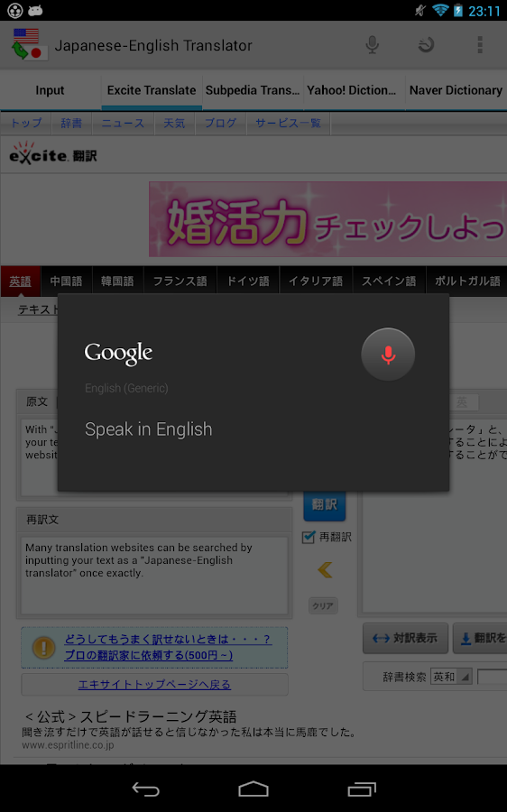Tap the Wi-Fi status icon
Screen dimensions: 507x812
coord(440,10)
